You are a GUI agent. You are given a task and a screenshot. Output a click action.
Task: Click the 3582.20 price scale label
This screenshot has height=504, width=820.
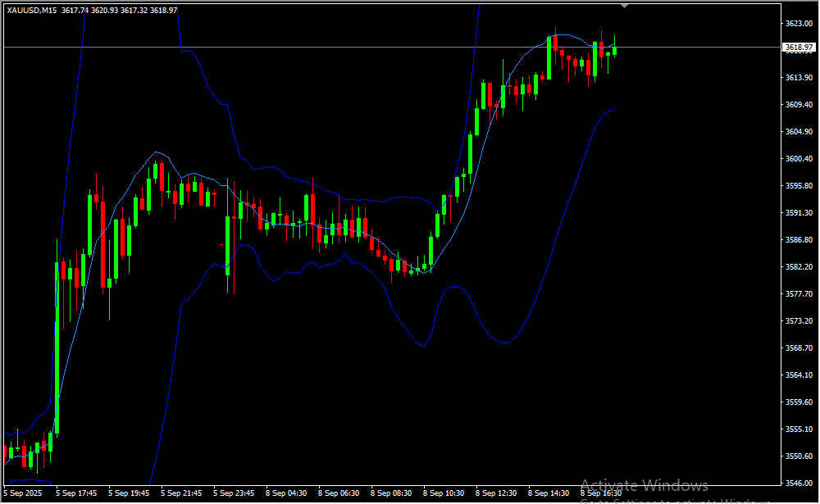[x=798, y=267]
